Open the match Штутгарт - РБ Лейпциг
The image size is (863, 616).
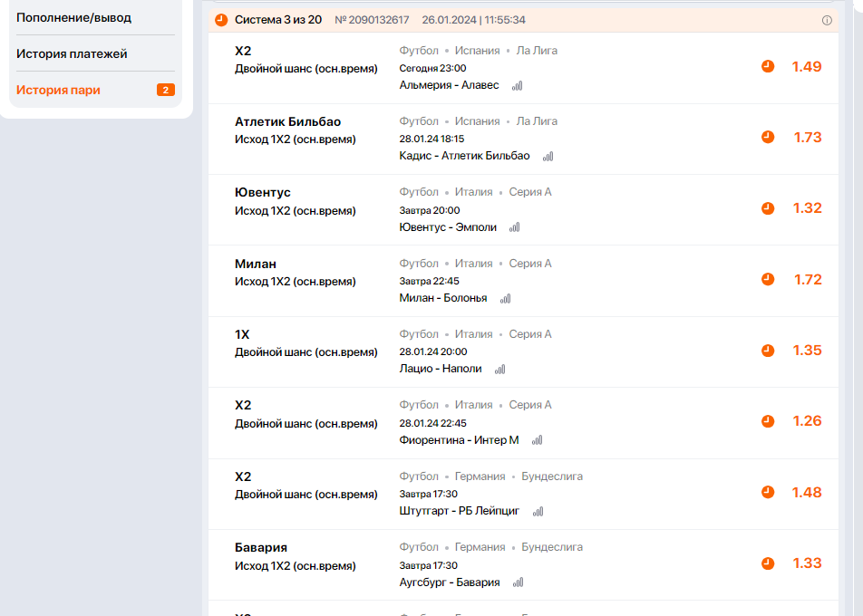pos(459,511)
